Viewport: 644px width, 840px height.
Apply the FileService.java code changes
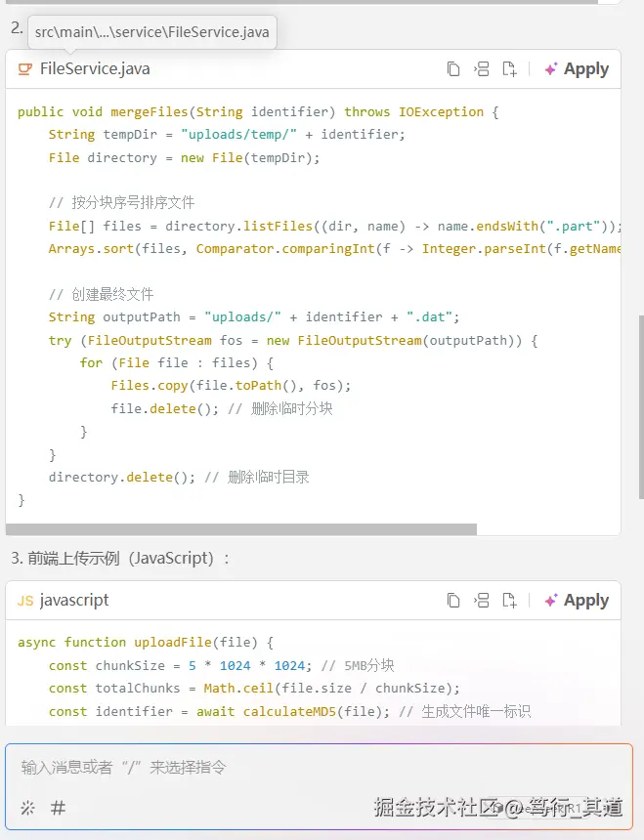click(x=577, y=69)
